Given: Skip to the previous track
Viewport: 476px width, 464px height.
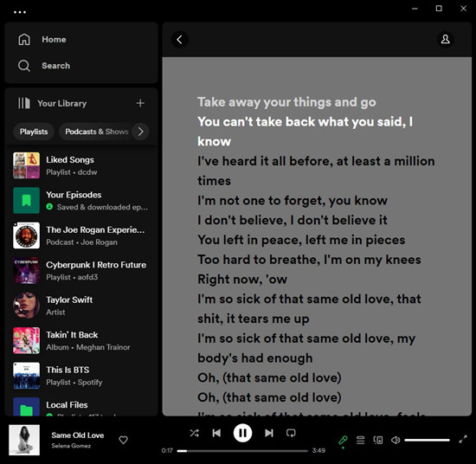Looking at the screenshot, I should [216, 433].
